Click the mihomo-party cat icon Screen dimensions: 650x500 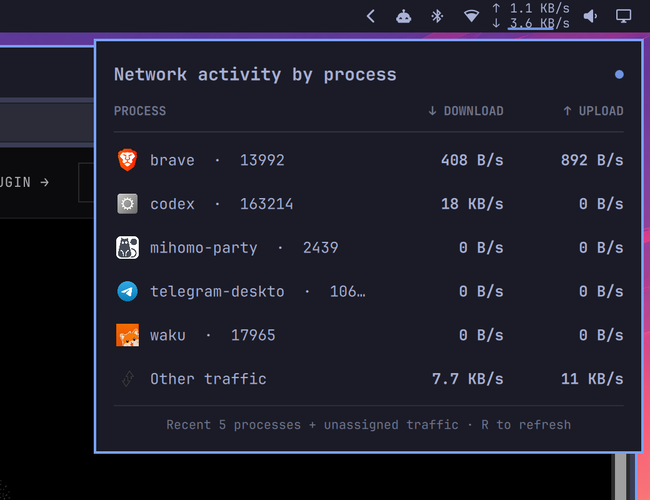pos(127,248)
